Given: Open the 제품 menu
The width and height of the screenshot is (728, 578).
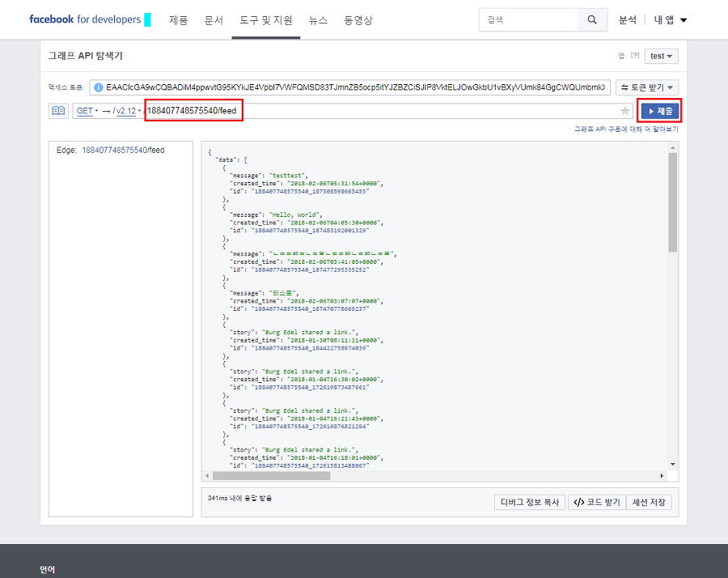Looking at the screenshot, I should [178, 20].
